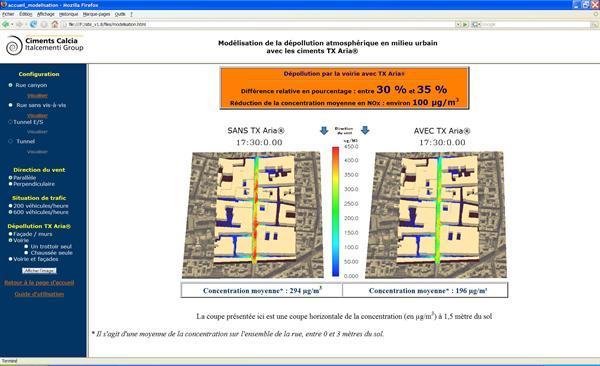Choose Perpendiculaire wind direction radio
Screen dimensions: 600x366
click(x=11, y=184)
